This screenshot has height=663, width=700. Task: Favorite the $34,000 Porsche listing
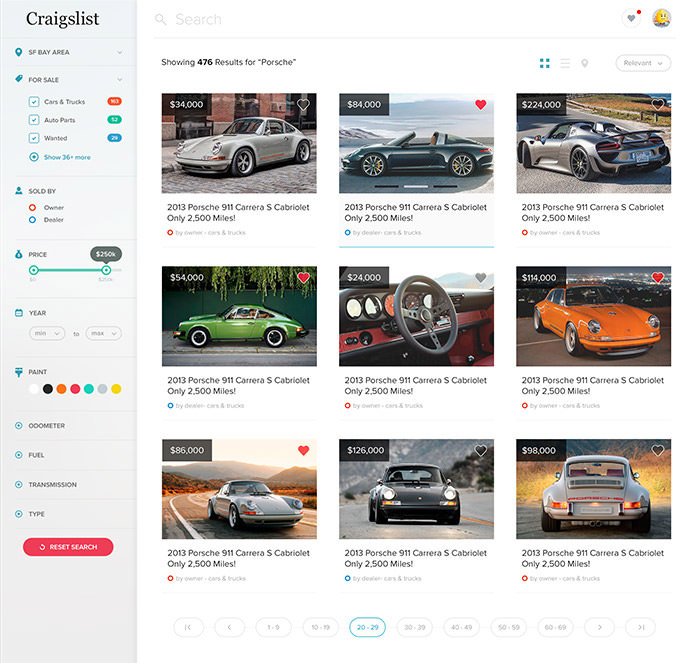pos(303,104)
